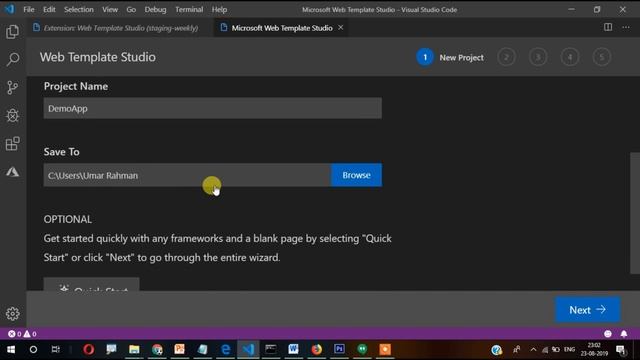Open the notifications bell in the status bar

point(624,334)
